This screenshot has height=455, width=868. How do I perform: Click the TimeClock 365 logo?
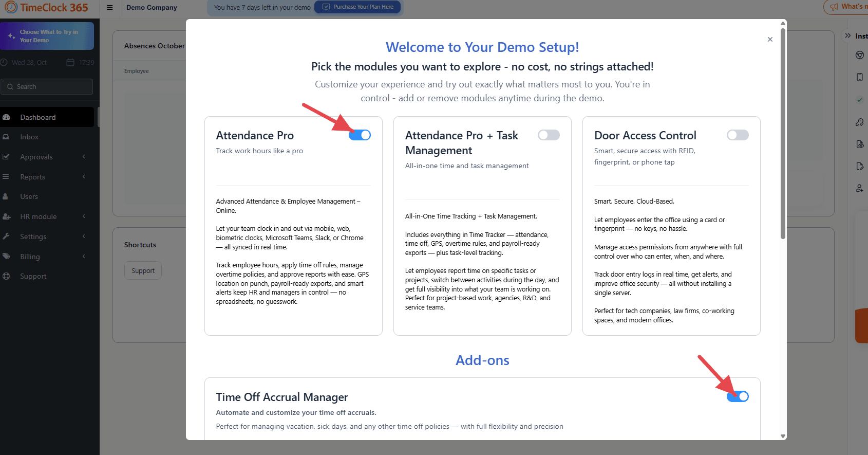tap(46, 7)
